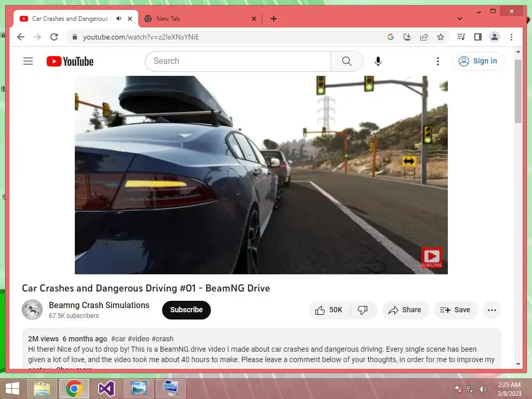Go forward in browser history
The height and width of the screenshot is (399, 532).
(37, 37)
